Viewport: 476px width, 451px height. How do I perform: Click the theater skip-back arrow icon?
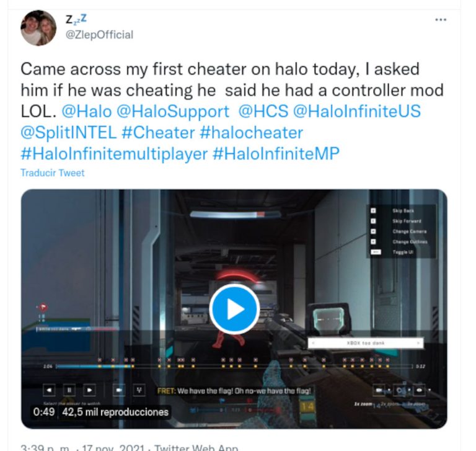pos(49,390)
